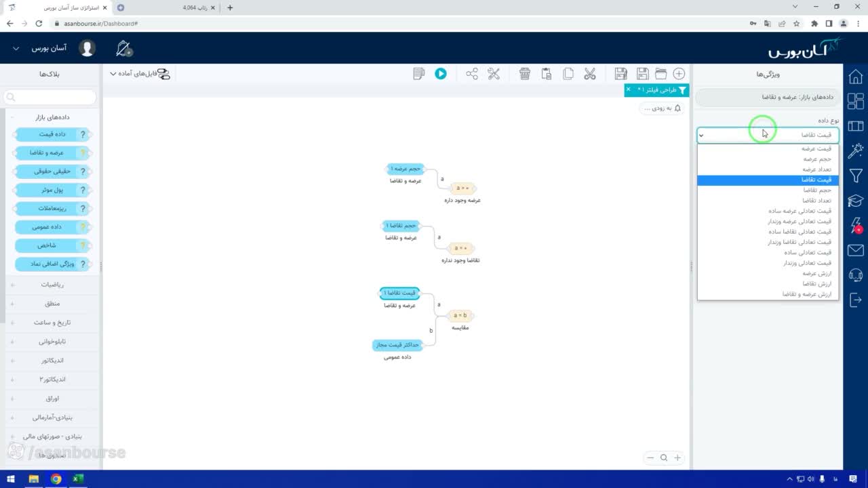Open the magic wand icon in right sidebar
Viewport: 868px width, 488px height.
click(x=856, y=150)
